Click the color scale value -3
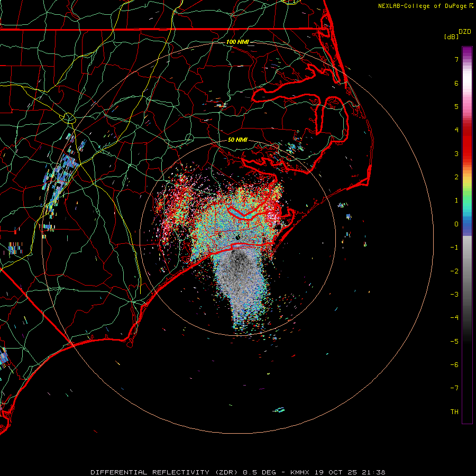Image resolution: width=476 pixels, height=476 pixels. [x=454, y=295]
